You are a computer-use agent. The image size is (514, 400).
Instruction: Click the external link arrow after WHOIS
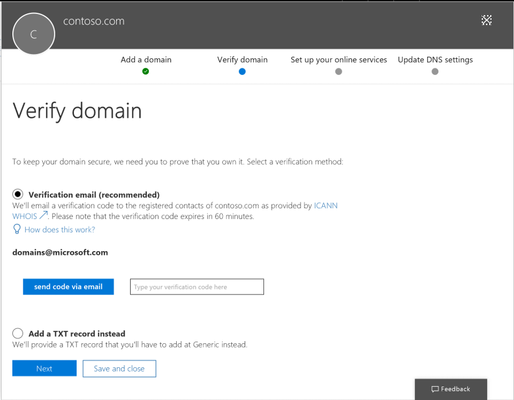pos(43,216)
